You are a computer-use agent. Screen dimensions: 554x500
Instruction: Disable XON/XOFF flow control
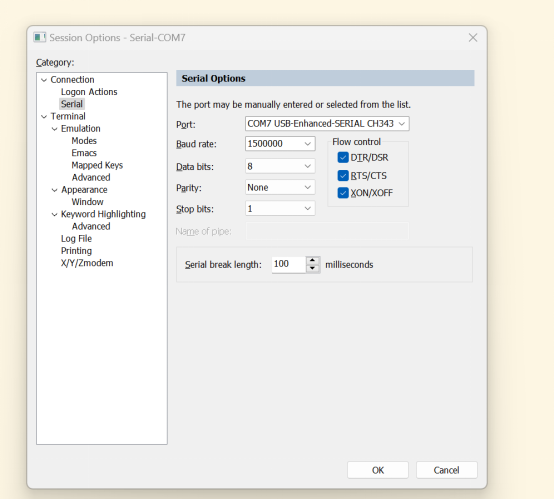[343, 193]
